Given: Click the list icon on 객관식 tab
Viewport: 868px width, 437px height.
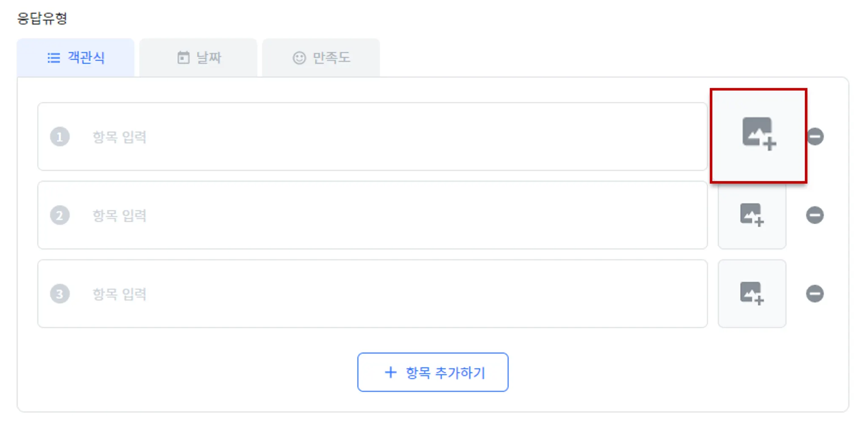Looking at the screenshot, I should tap(53, 58).
